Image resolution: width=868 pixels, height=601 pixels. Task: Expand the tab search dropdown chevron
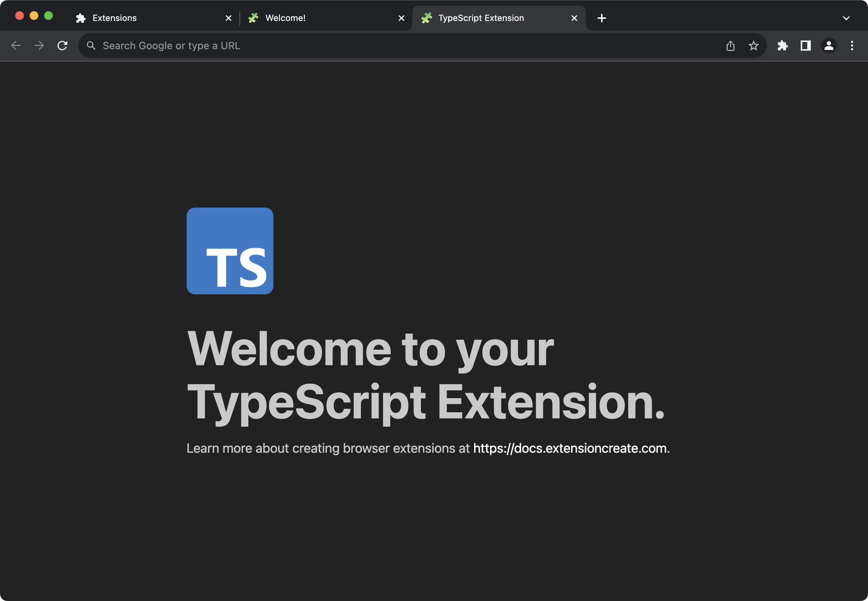click(x=846, y=18)
